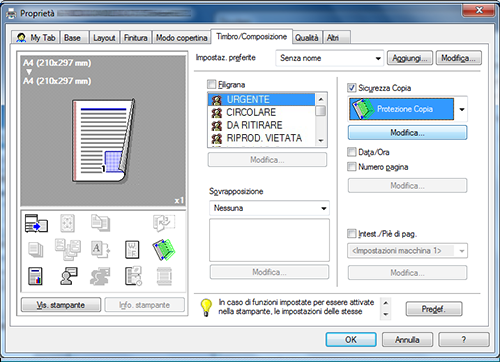Select RIPROD. VIETATA in the watermark list
Viewport: 500px width, 362px height.
coord(261,138)
